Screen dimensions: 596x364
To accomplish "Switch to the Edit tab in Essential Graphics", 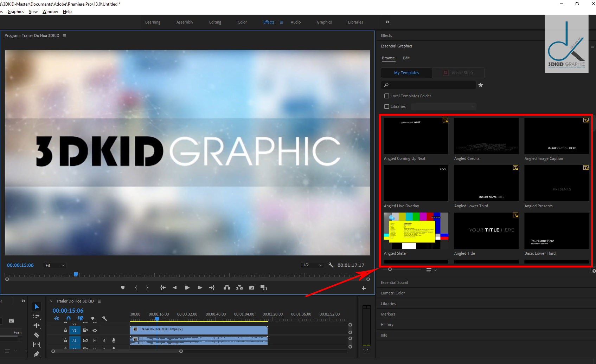I will click(406, 58).
